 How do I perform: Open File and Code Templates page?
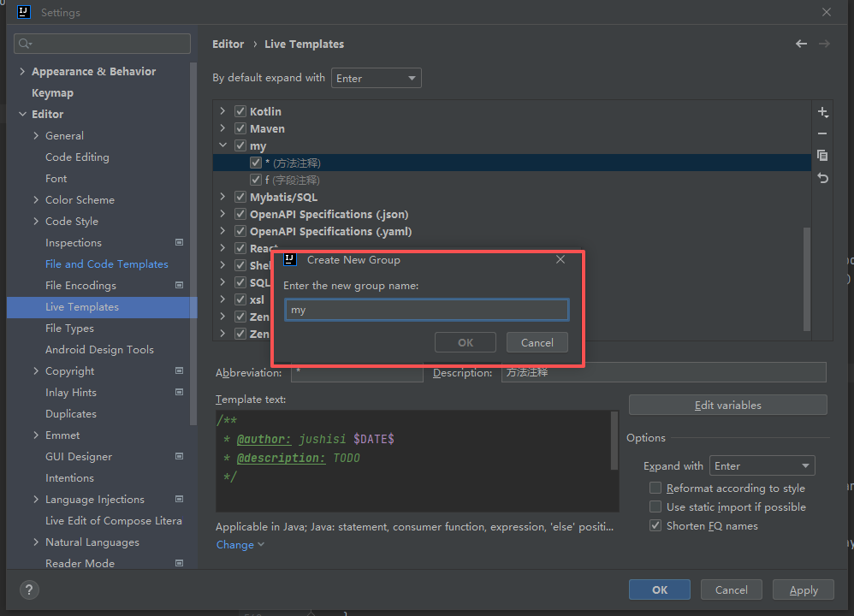click(107, 264)
